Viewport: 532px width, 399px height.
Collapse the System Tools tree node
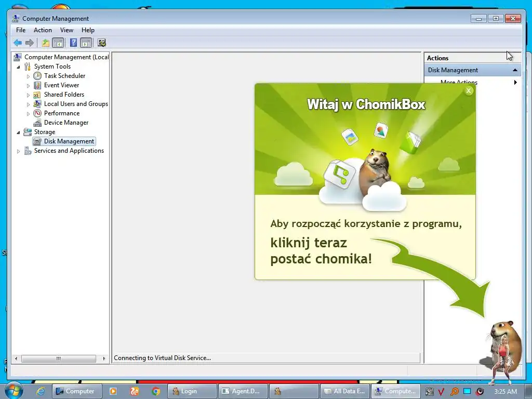[18, 67]
